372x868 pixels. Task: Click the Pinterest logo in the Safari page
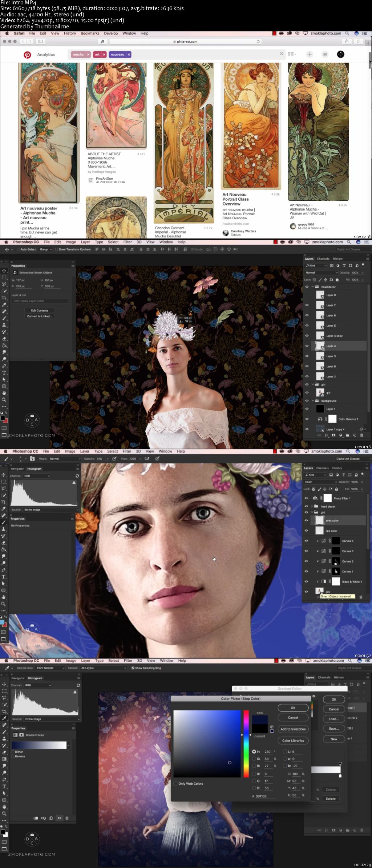tap(27, 55)
